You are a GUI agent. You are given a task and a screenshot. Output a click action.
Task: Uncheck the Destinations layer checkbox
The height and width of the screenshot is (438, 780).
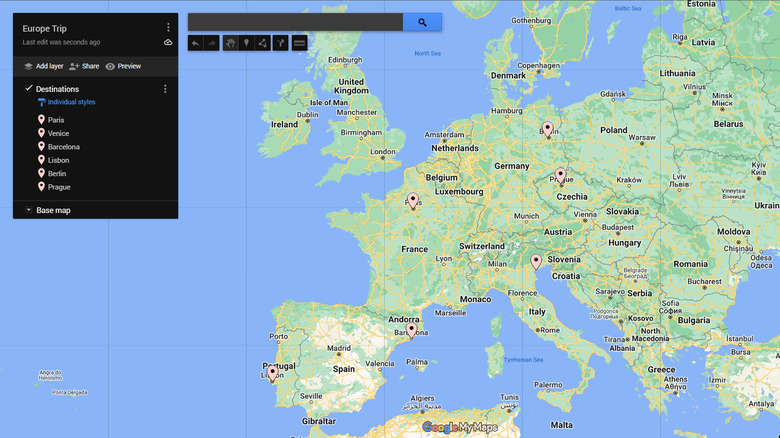tap(29, 89)
